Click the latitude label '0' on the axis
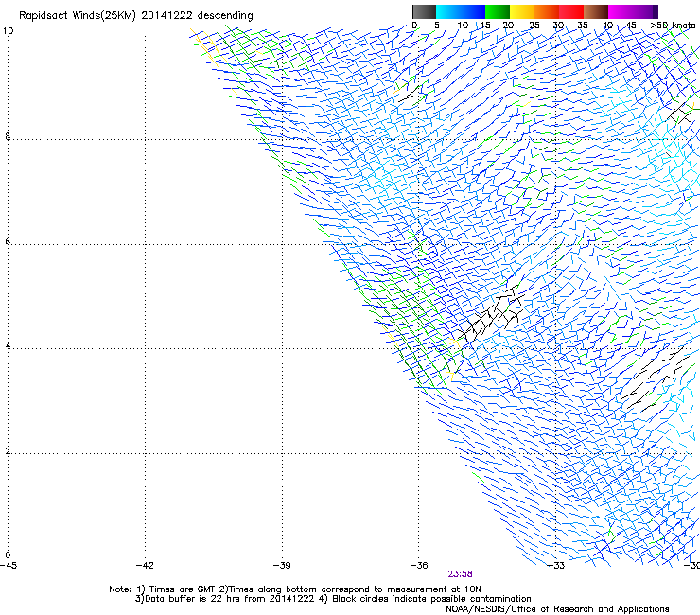The width and height of the screenshot is (700, 615). 8,555
